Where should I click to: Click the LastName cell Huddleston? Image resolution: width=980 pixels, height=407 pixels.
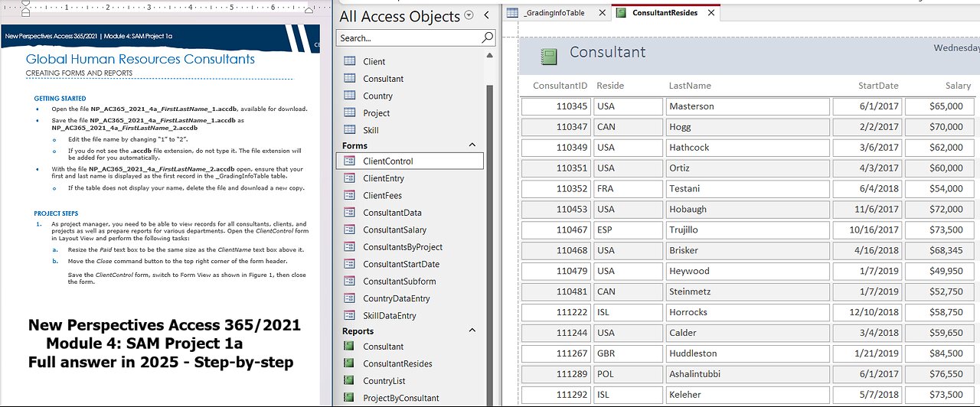[x=748, y=353]
